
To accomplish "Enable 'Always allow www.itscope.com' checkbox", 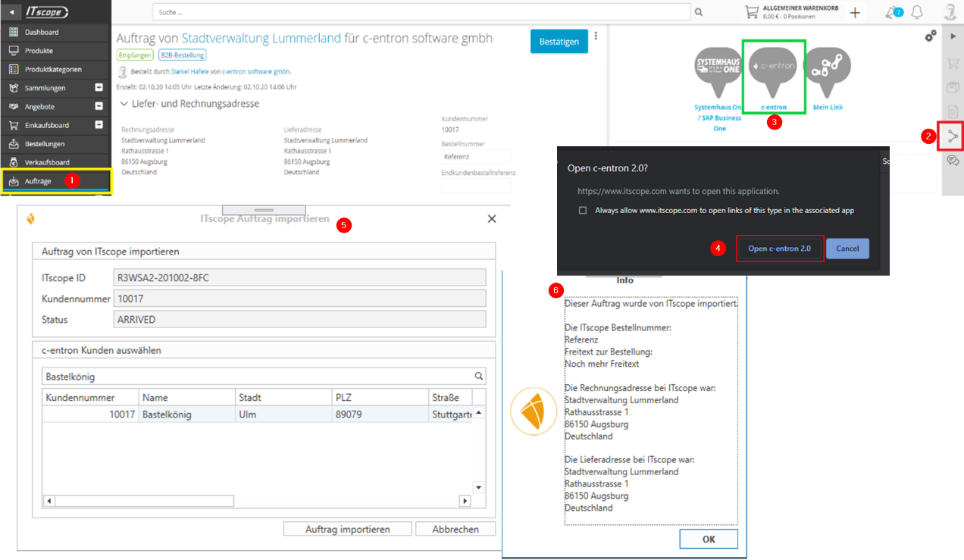I will click(x=583, y=211).
